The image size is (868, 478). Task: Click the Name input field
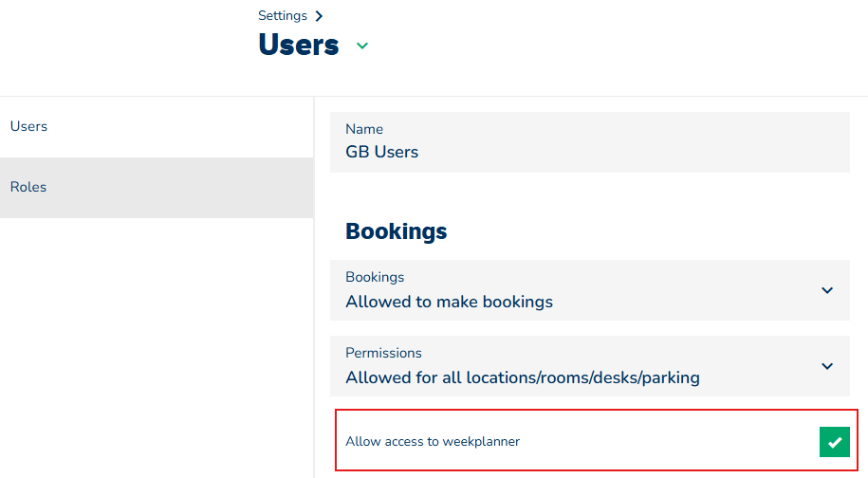(x=589, y=141)
